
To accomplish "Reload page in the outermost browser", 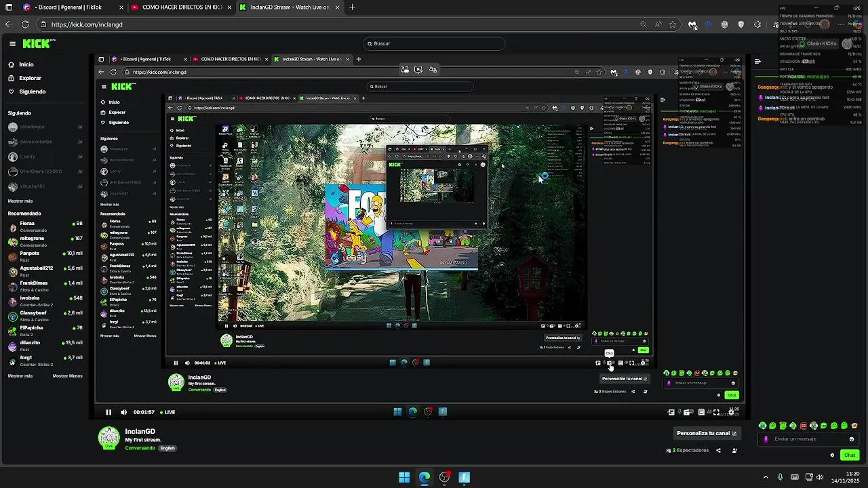I will pos(25,24).
